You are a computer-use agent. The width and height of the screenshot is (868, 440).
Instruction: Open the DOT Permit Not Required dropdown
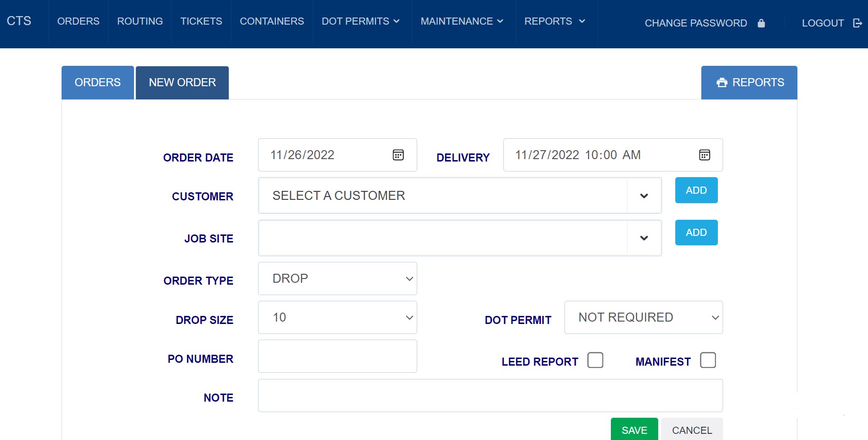tap(643, 317)
